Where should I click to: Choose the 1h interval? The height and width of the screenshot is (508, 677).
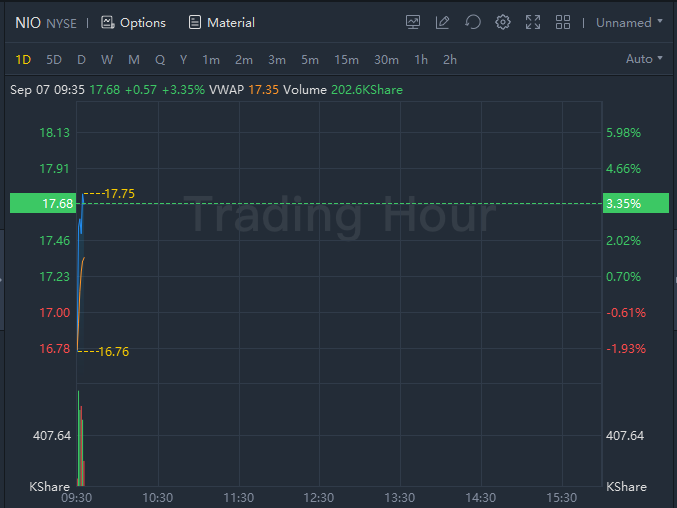[421, 59]
